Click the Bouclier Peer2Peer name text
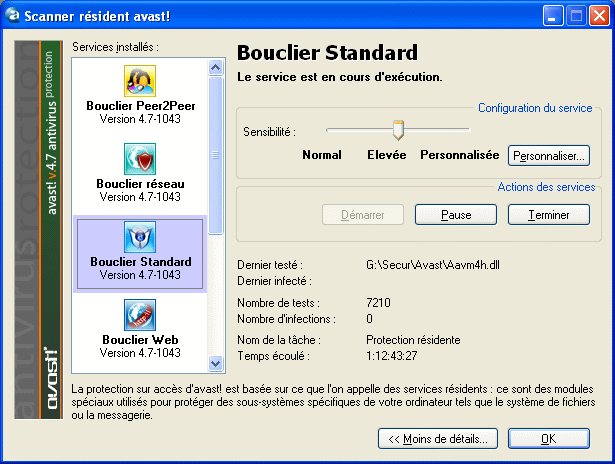615x464 pixels. tap(140, 106)
